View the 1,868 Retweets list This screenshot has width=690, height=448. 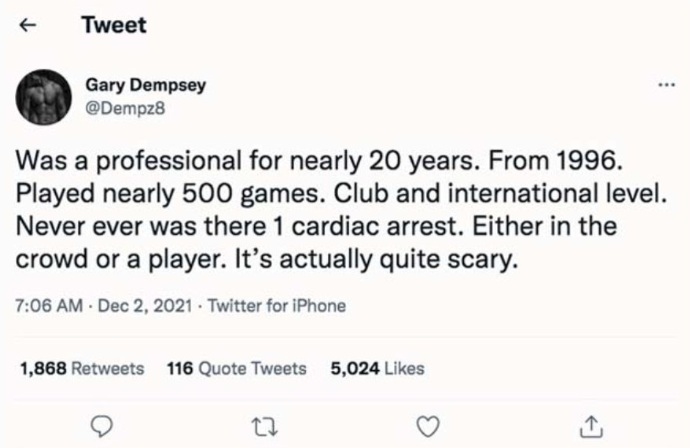coord(82,369)
